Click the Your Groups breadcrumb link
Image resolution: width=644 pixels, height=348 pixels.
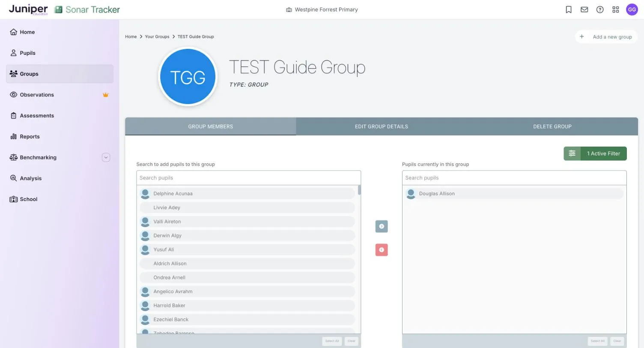tap(157, 36)
